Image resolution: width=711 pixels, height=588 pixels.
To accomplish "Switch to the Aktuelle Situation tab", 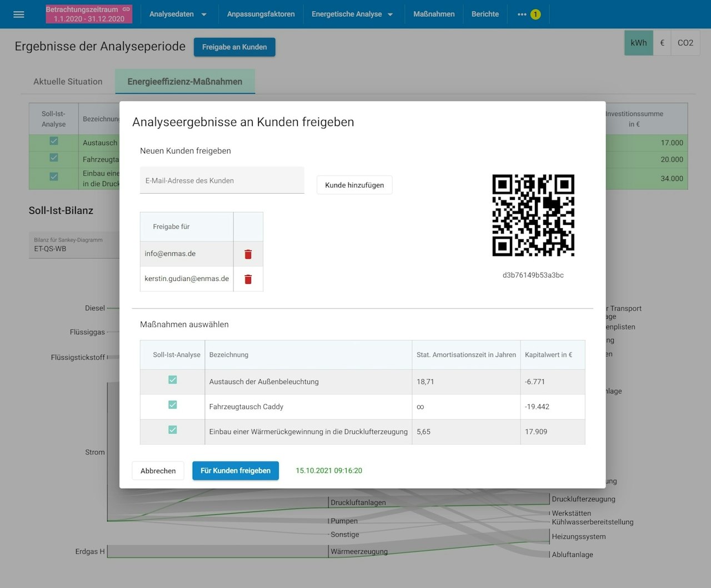I will [x=68, y=82].
